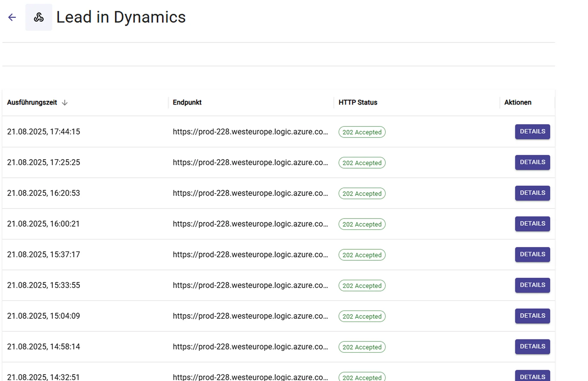
Task: Click the 202 Accepted badge in 17:25:25 row
Action: tap(362, 163)
